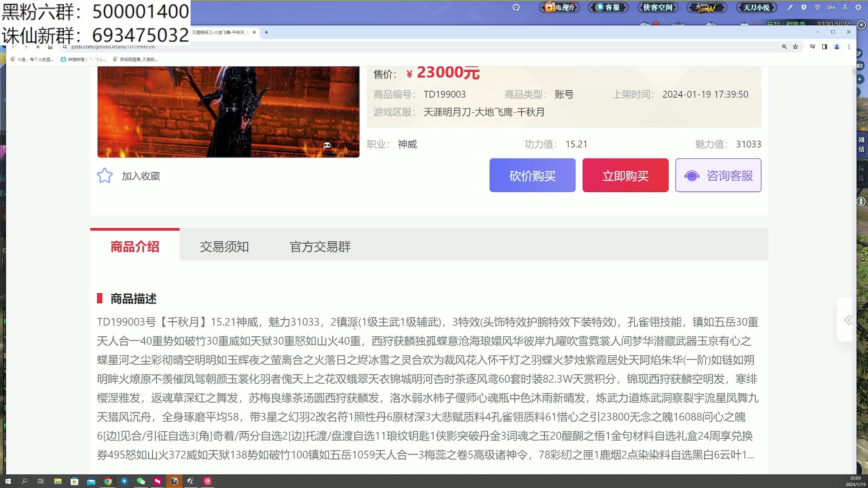Click the game settings gear icon
This screenshot has height=488, width=868.
coord(858,7)
